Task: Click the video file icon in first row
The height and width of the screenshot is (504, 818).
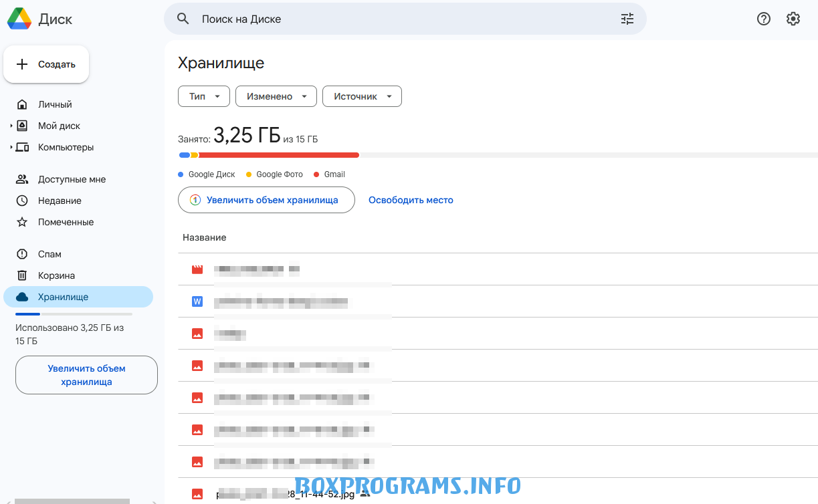Action: (197, 269)
